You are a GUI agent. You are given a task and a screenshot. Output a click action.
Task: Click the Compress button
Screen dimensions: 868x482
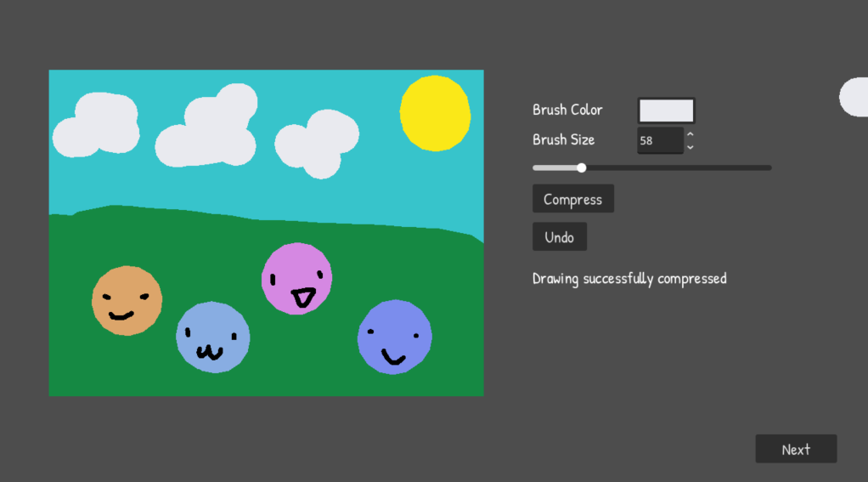coord(573,199)
